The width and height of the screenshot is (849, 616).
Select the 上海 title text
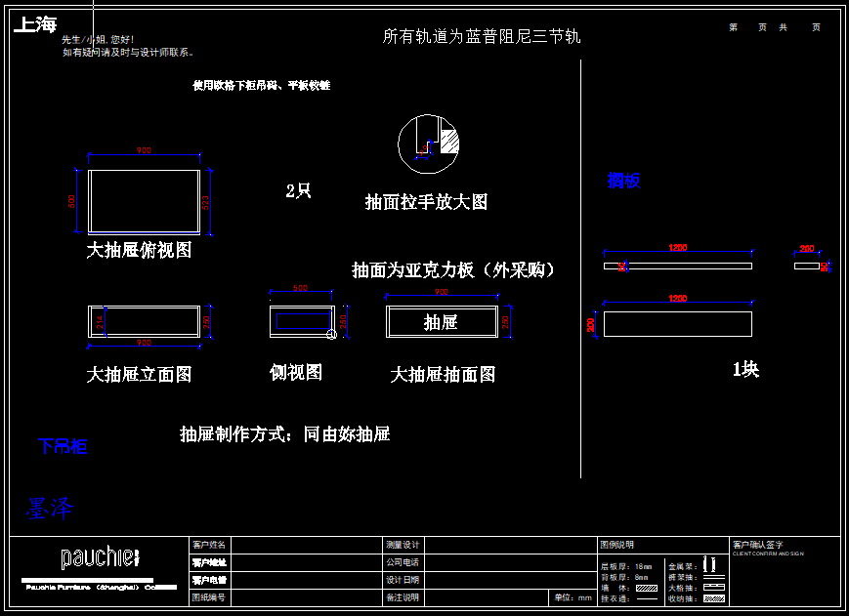click(35, 25)
